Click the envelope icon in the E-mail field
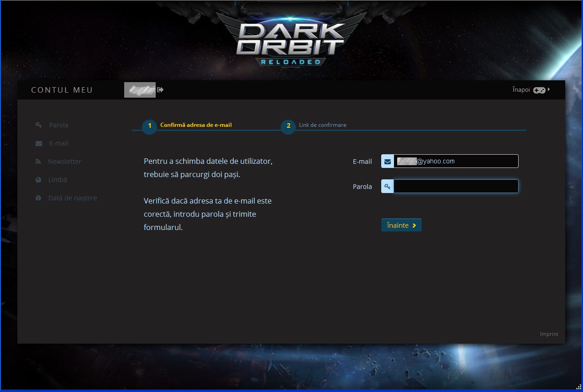583x392 pixels. (388, 161)
